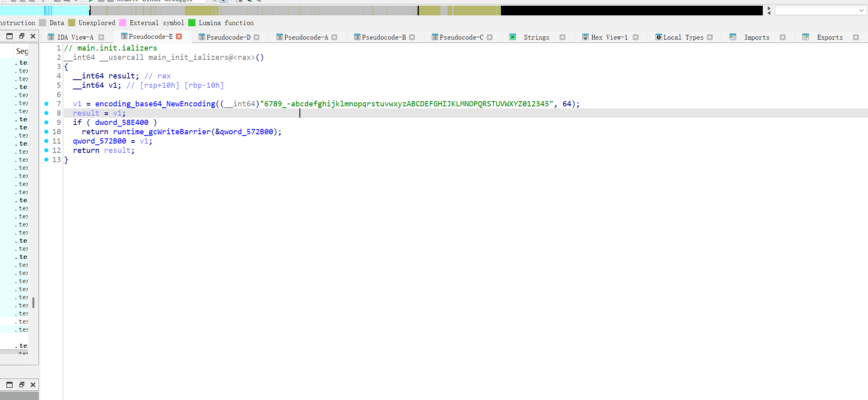This screenshot has width=868, height=400.
Task: Toggle the breakpoint dot on line 10
Action: pos(47,132)
